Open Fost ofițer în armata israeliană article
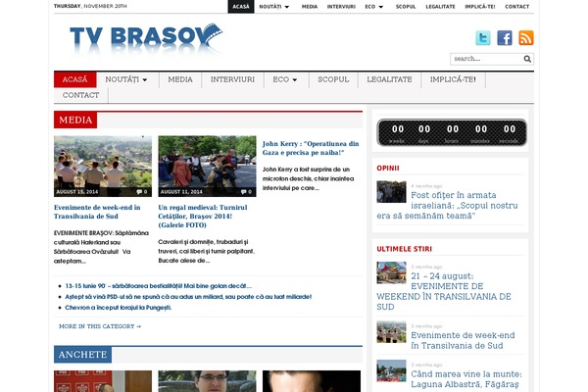 point(448,205)
